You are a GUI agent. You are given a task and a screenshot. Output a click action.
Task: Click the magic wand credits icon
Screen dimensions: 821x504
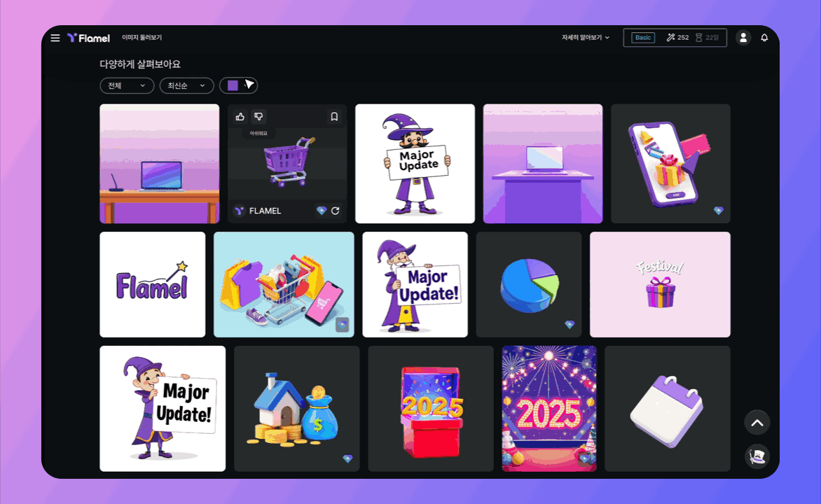tap(670, 38)
